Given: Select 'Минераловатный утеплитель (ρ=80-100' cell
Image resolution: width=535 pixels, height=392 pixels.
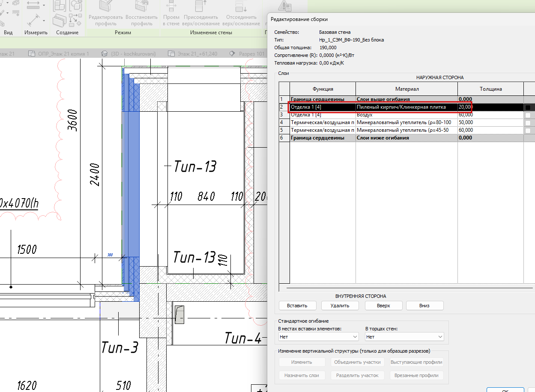Looking at the screenshot, I should click(406, 122).
